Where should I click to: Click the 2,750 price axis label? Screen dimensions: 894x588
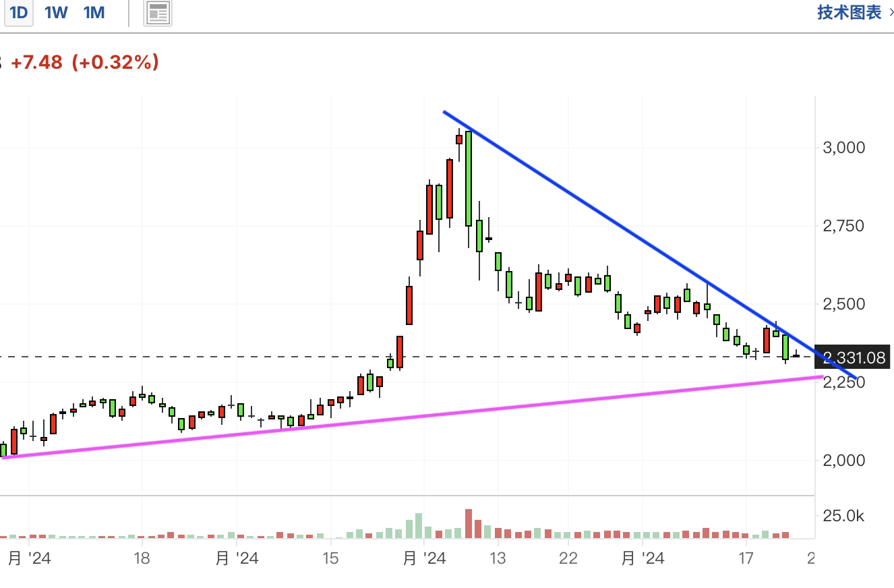(x=843, y=226)
